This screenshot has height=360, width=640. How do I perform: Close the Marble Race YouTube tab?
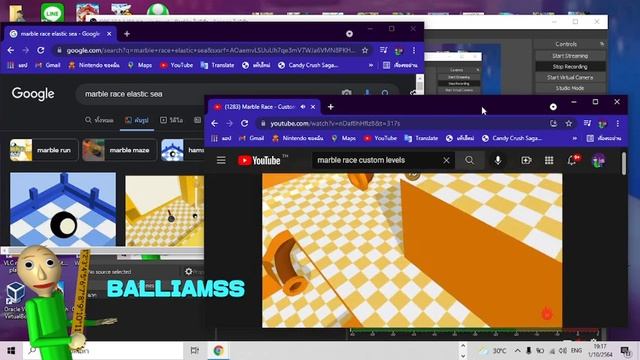(313, 107)
